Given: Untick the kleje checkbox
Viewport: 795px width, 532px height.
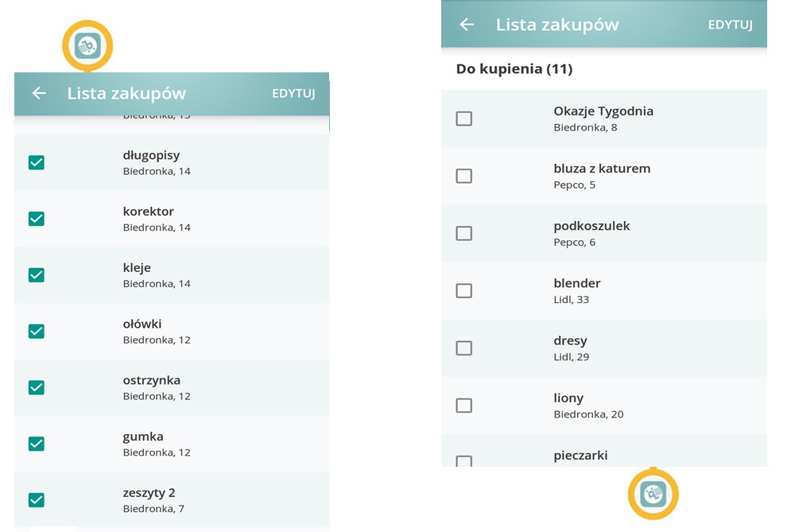Looking at the screenshot, I should [x=37, y=275].
